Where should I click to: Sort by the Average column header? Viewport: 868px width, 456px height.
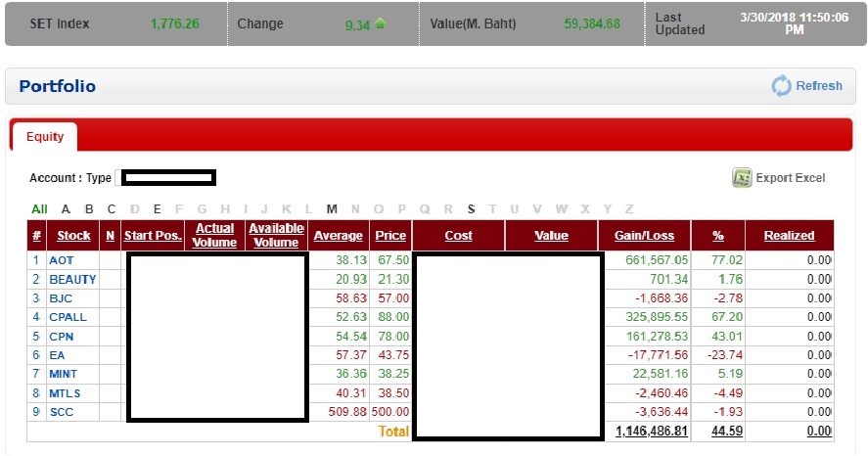pos(339,235)
